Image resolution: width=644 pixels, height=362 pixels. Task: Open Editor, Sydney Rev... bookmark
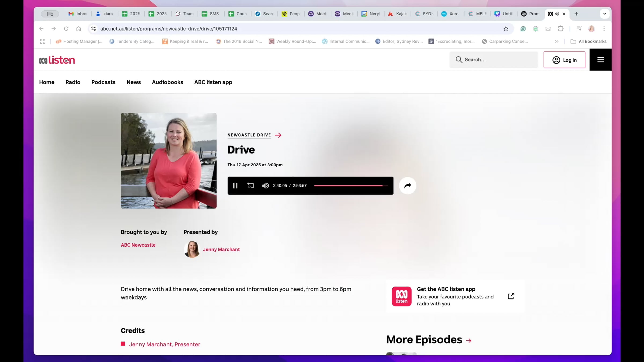pyautogui.click(x=399, y=41)
